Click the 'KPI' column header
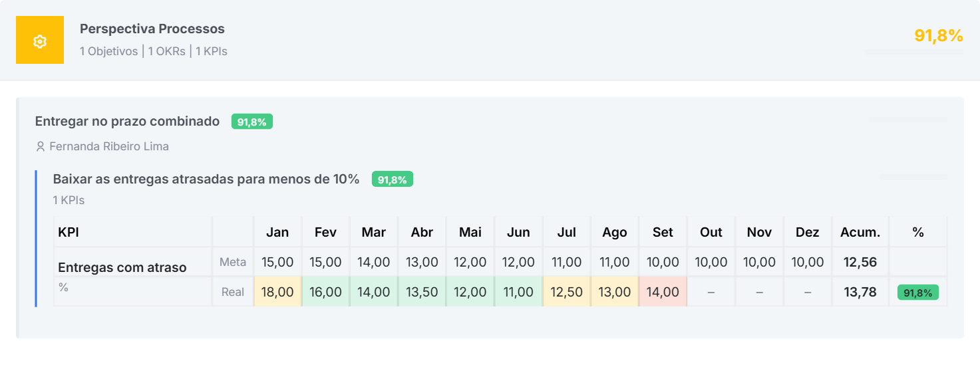The image size is (980, 371). (69, 232)
